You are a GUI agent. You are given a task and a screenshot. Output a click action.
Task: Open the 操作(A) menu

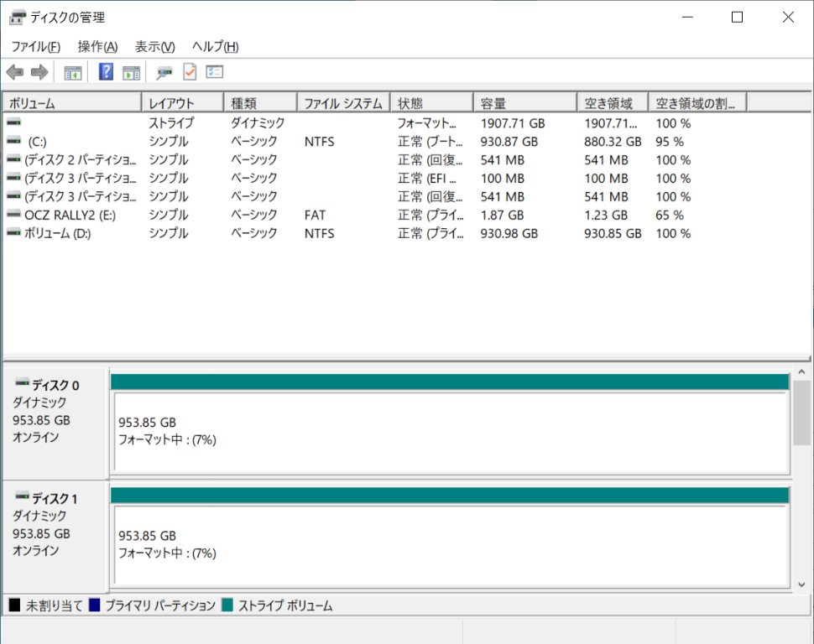97,47
